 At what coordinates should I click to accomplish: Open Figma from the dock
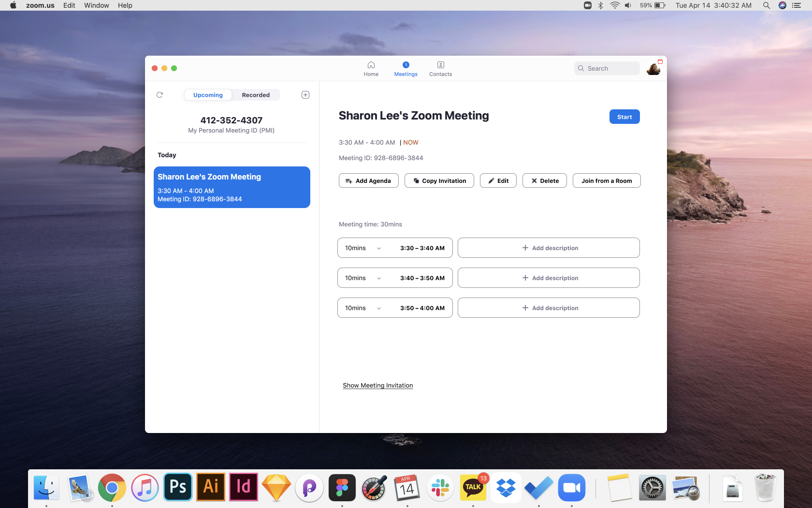[342, 488]
